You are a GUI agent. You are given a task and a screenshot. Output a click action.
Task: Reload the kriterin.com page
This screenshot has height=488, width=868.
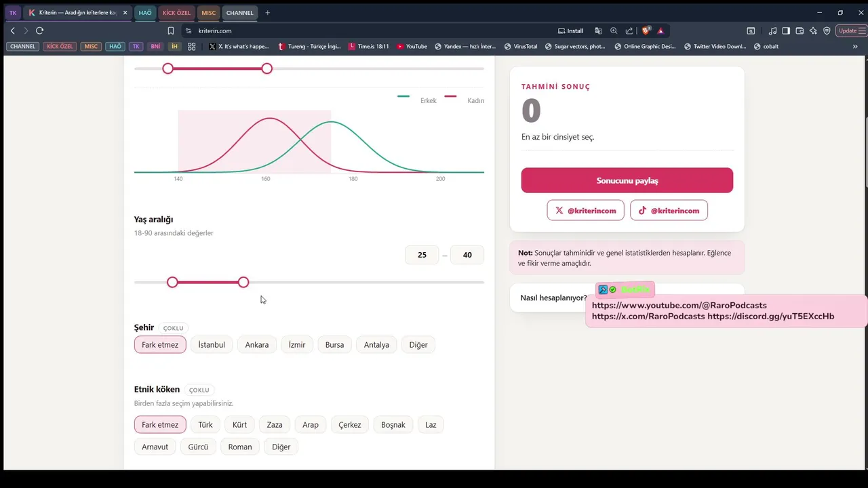point(39,30)
